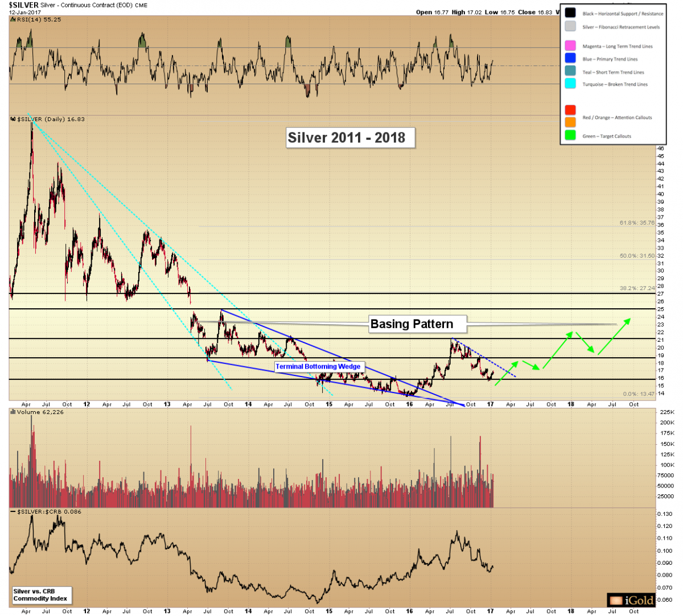Select the orange attention callout swatch
The image size is (683, 616).
[x=570, y=122]
